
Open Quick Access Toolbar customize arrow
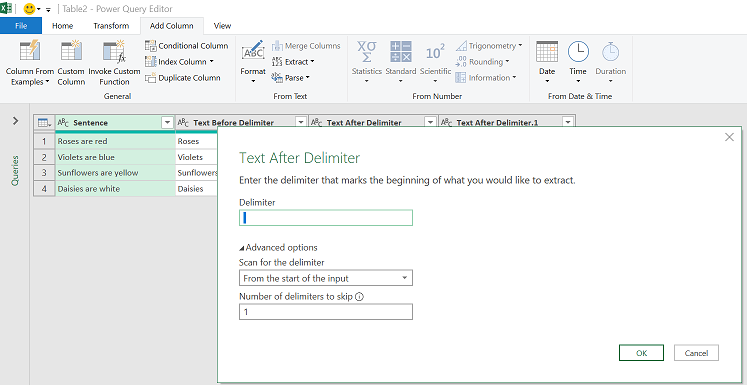(48, 10)
